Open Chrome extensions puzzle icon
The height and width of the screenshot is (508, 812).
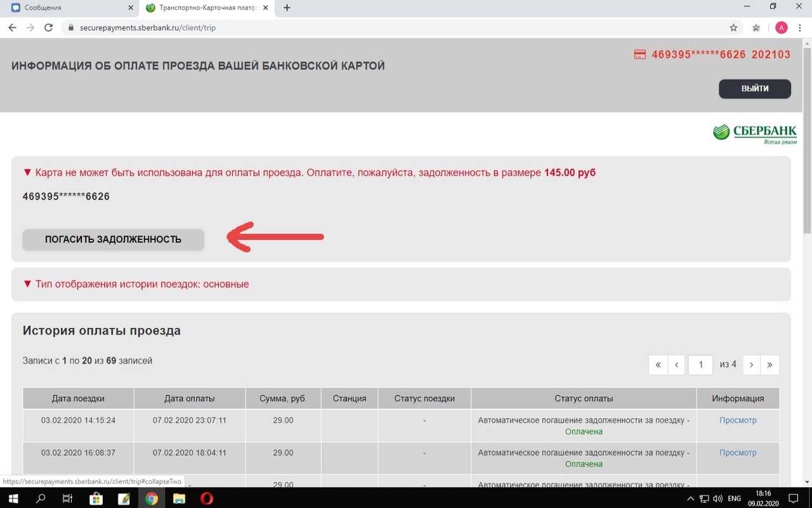tap(756, 28)
